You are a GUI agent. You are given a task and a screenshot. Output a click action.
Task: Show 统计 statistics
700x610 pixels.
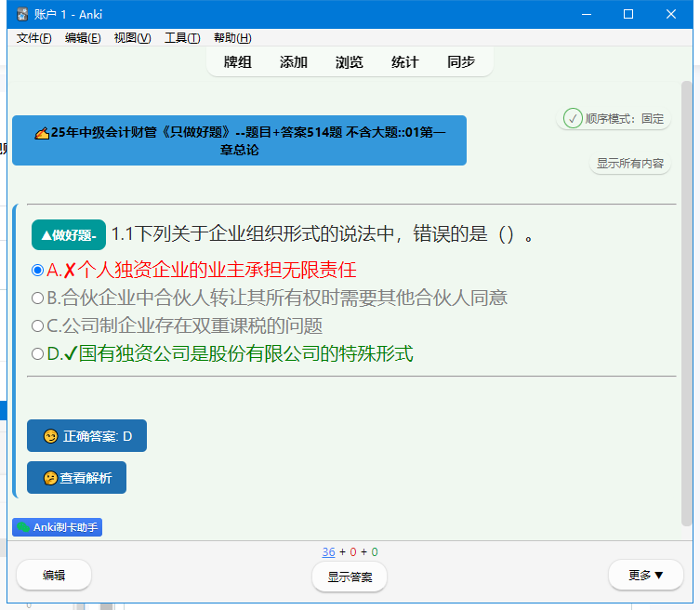pos(405,61)
